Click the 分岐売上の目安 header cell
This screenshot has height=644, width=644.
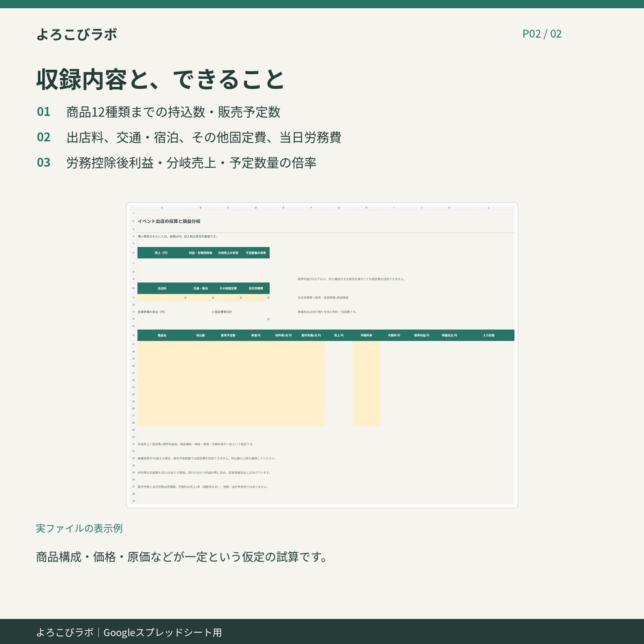(228, 253)
